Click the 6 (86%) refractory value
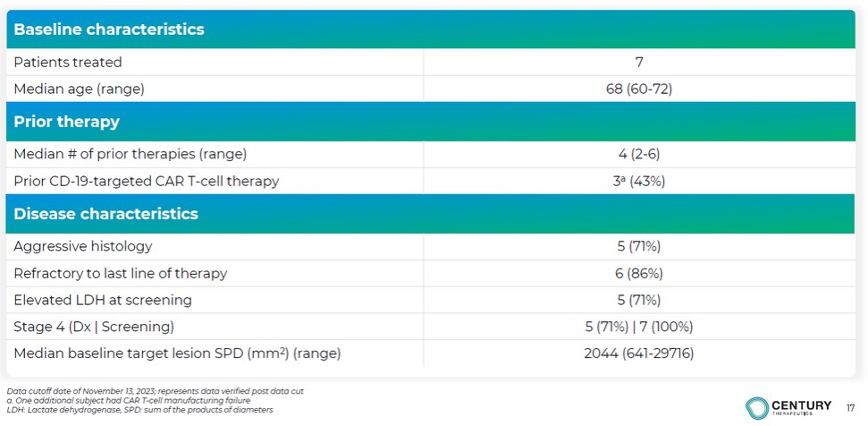Screen dimensions: 868x426 638,273
